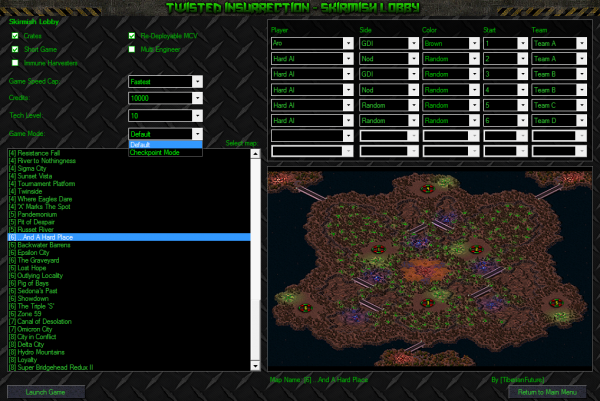
Task: Select map [6] Backwater Barrens
Action: coord(129,245)
